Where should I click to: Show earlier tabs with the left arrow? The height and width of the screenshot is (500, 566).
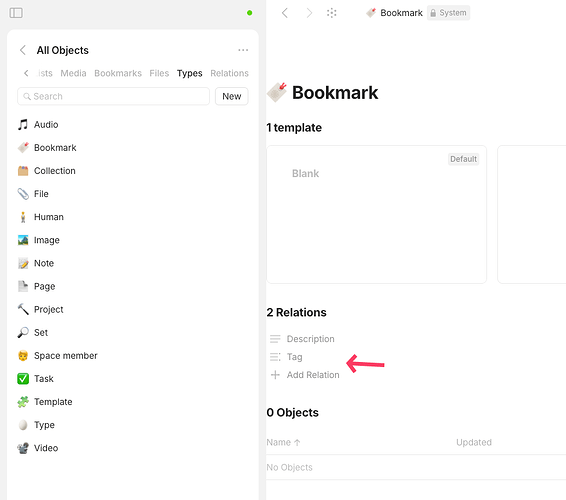[x=26, y=73]
